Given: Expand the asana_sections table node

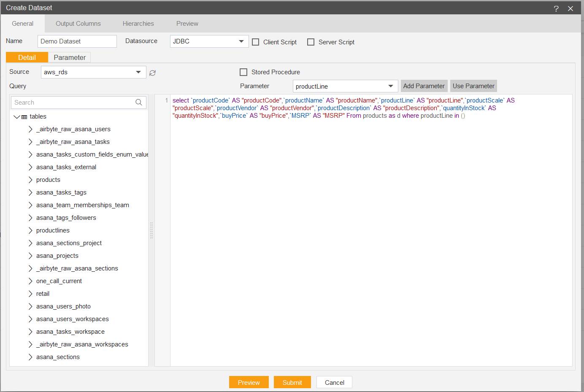Looking at the screenshot, I should (30, 357).
